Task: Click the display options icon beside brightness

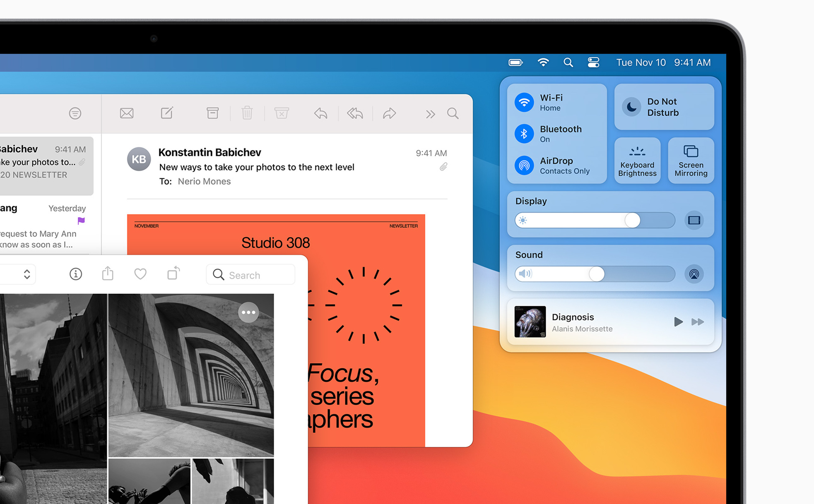Action: point(694,220)
